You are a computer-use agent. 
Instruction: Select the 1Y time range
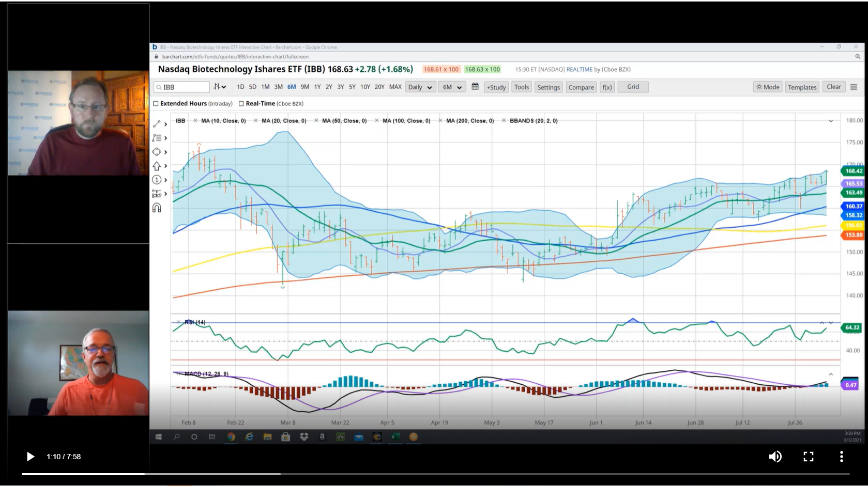coord(317,87)
